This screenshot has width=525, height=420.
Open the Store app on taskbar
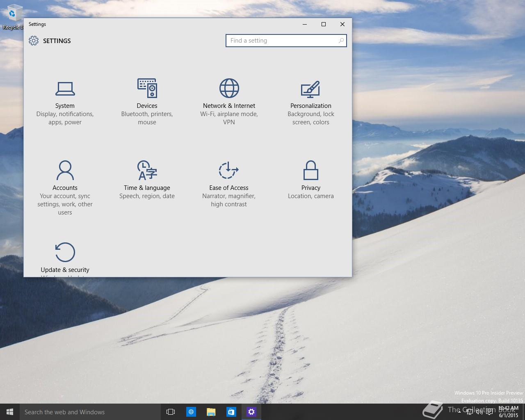click(231, 412)
